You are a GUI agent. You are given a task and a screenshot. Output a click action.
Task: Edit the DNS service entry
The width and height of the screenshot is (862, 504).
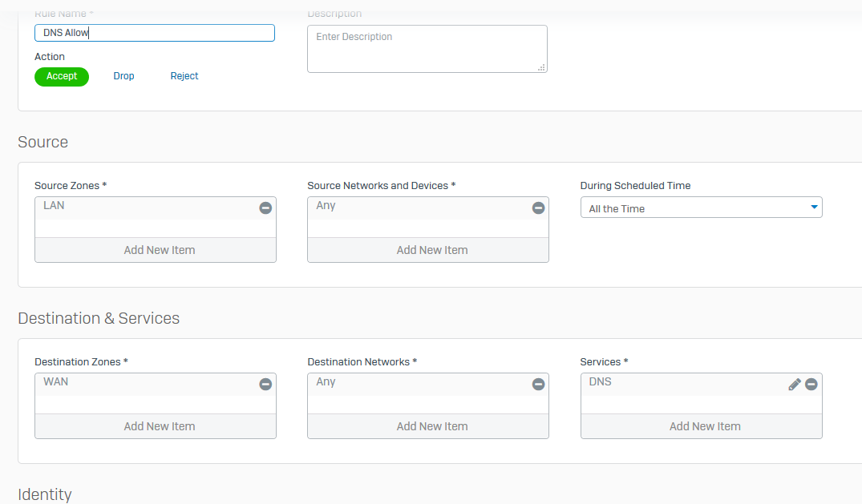(795, 385)
